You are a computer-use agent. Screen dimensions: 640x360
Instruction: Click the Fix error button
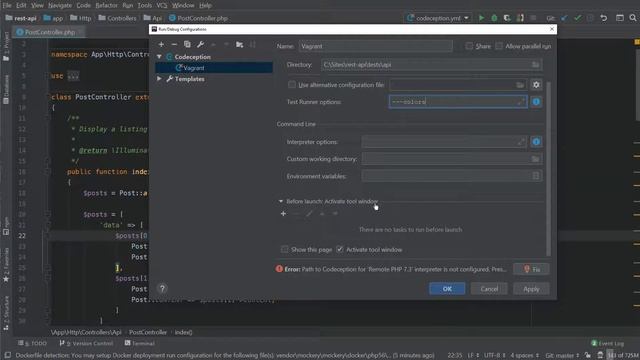click(x=531, y=269)
